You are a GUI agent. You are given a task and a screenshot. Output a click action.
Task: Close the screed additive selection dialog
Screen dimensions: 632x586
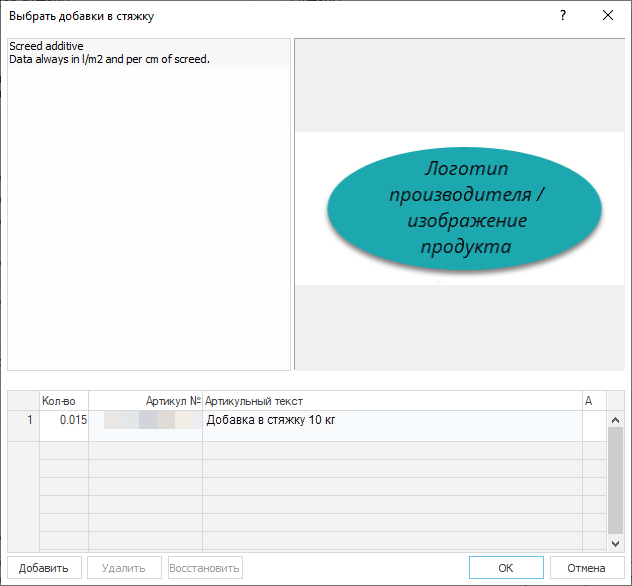tap(607, 16)
